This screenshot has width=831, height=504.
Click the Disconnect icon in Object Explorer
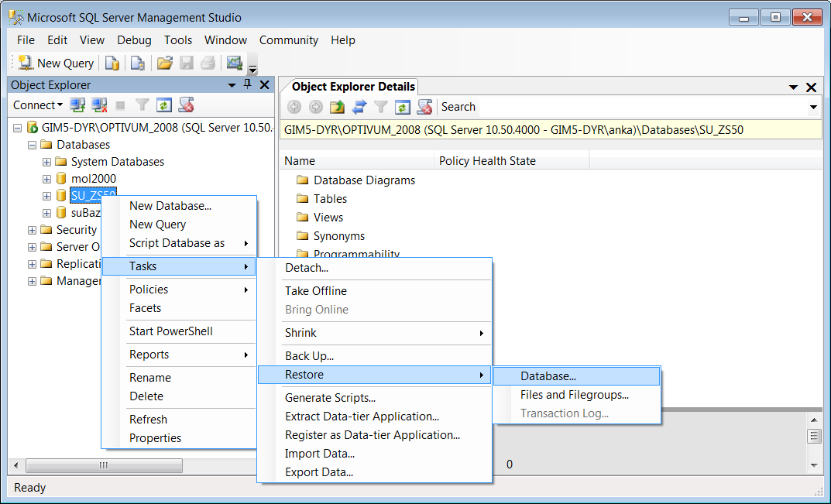coord(99,105)
